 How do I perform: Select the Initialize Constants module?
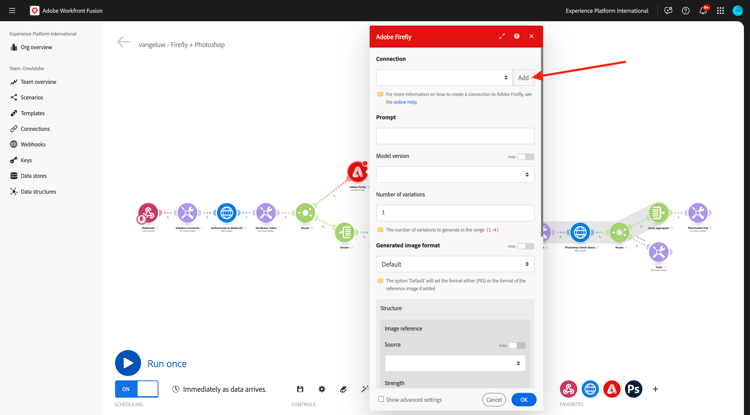187,213
